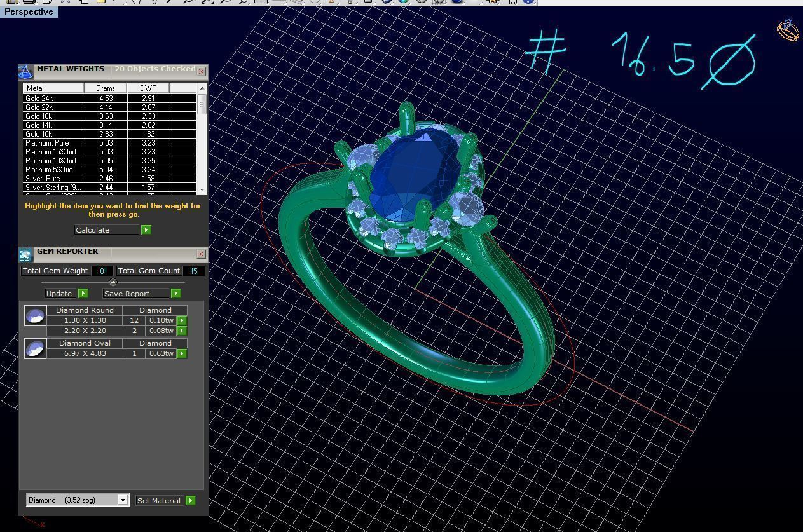Click the quantity 12 cell for round diamonds
803x532 pixels.
[134, 320]
